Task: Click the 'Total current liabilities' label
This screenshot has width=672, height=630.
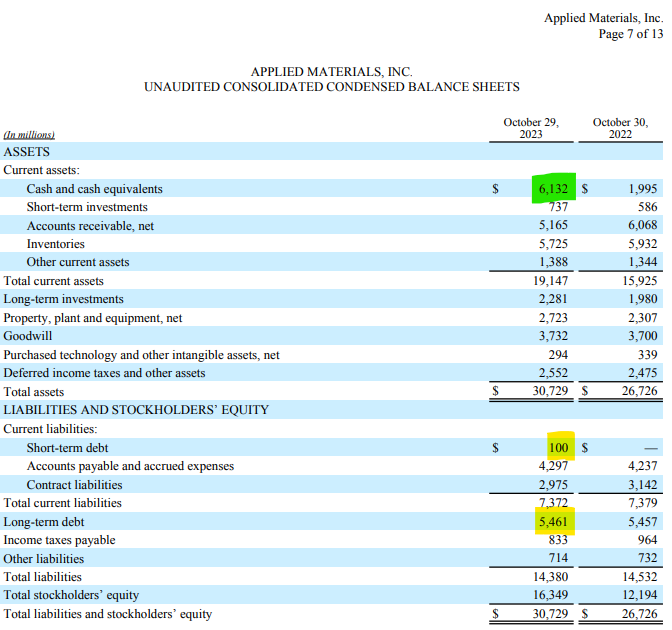Action: pos(63,503)
